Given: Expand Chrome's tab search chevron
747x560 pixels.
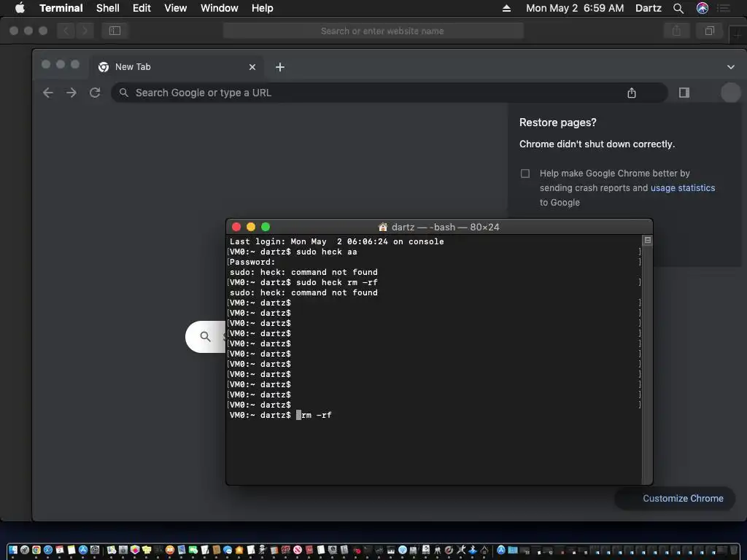Looking at the screenshot, I should click(731, 67).
